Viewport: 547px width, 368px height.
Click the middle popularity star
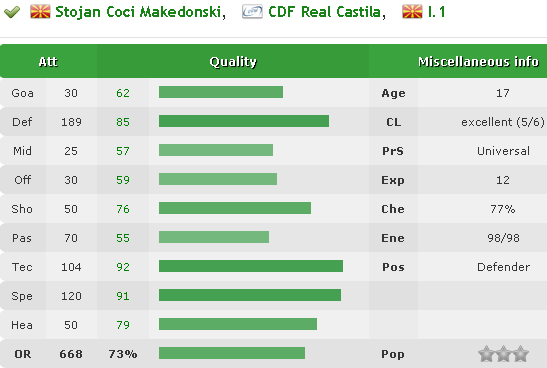point(503,354)
